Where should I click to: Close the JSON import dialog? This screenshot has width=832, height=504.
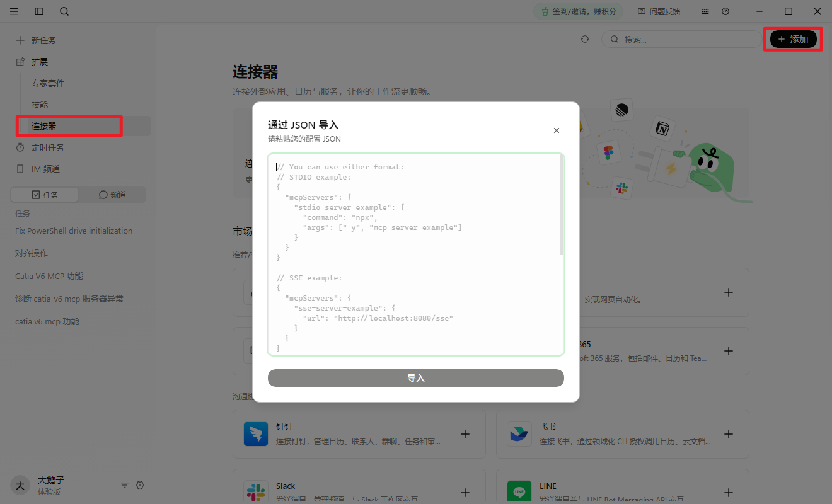557,130
